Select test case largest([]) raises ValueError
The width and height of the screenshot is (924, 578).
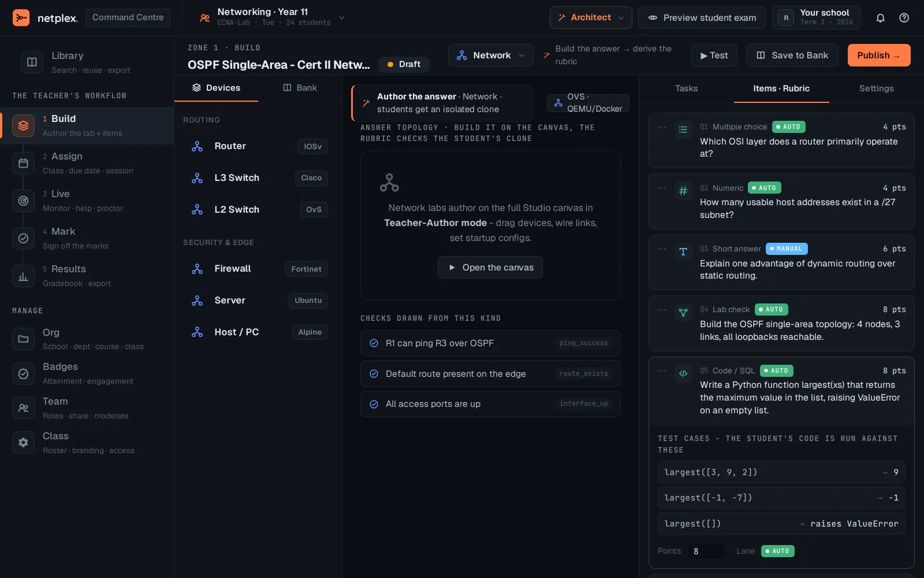[781, 524]
